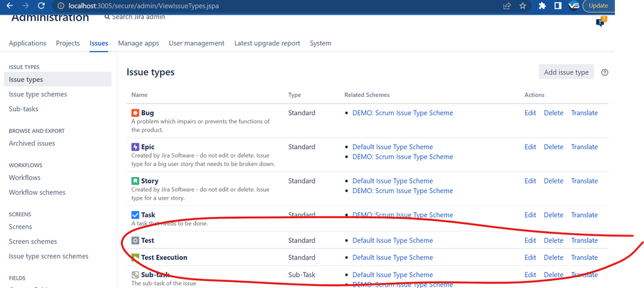Edit the Test Execution issue type

(x=530, y=258)
